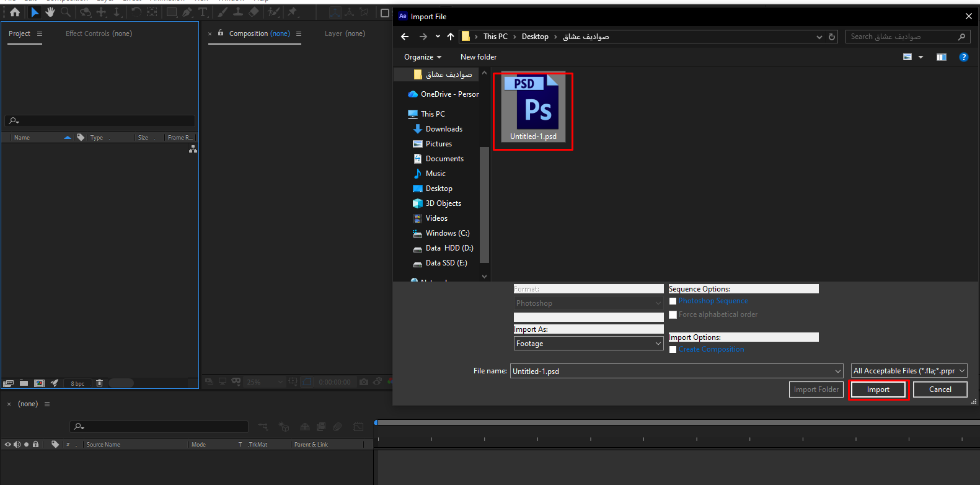
Task: Open the Project panel menu
Action: click(40, 33)
